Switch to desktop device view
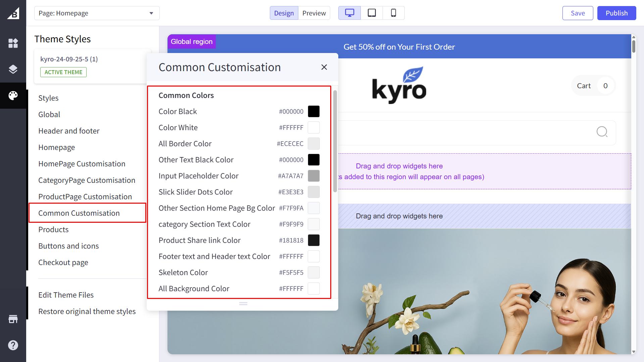 349,13
